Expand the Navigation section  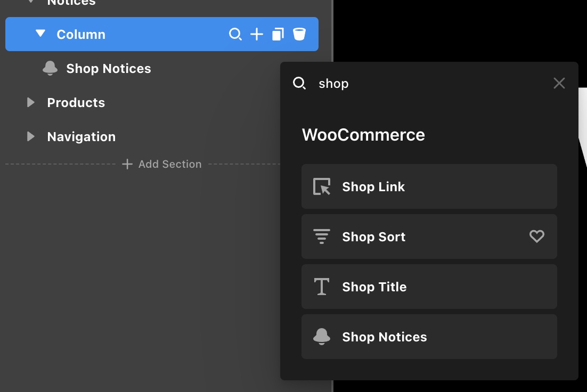tap(31, 136)
